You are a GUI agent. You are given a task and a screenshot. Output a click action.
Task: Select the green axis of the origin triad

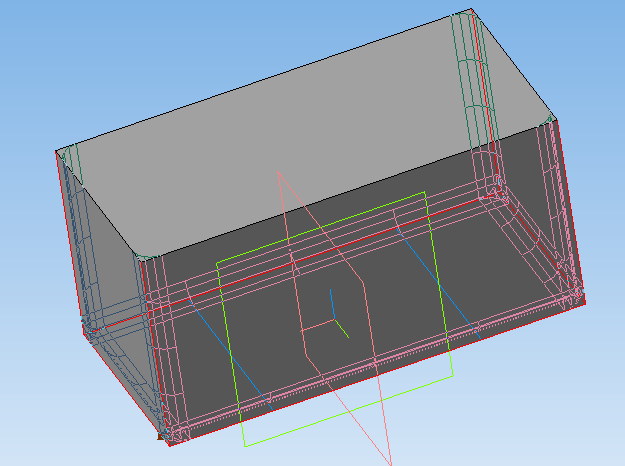coord(341,329)
